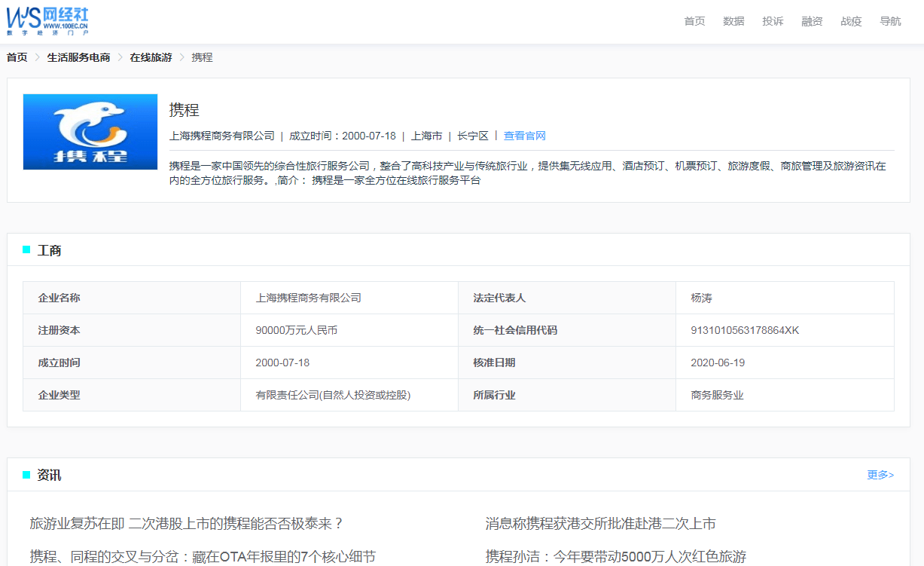Open article 旅游业复苏在即 二次港股上市
924x566 pixels.
click(x=187, y=523)
